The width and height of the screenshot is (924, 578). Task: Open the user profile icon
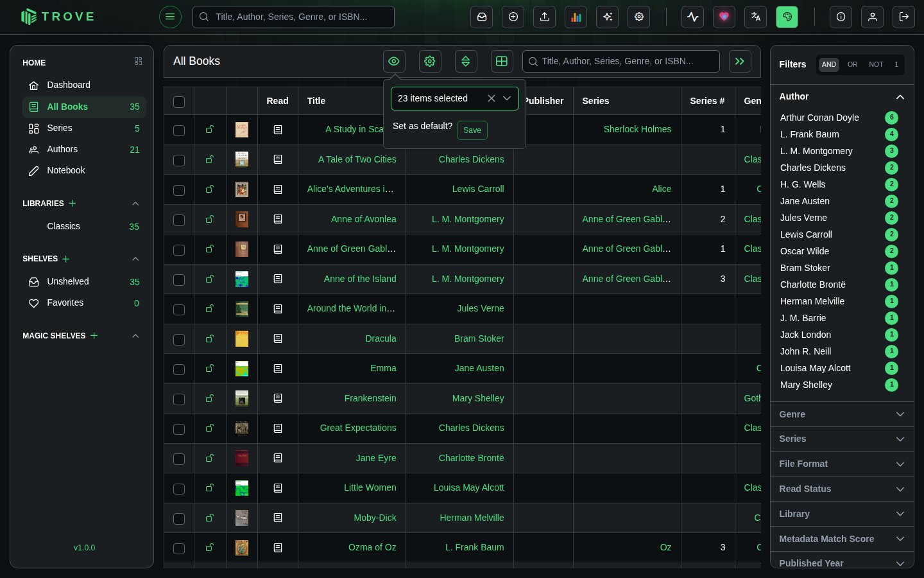(873, 17)
